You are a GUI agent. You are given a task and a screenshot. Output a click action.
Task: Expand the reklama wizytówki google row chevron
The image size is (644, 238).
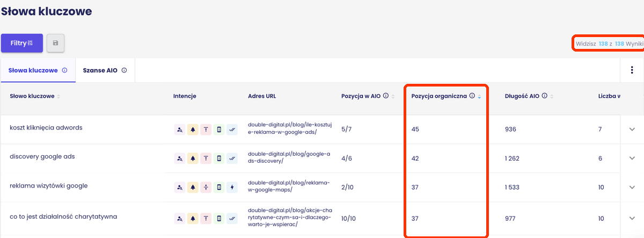tap(632, 187)
